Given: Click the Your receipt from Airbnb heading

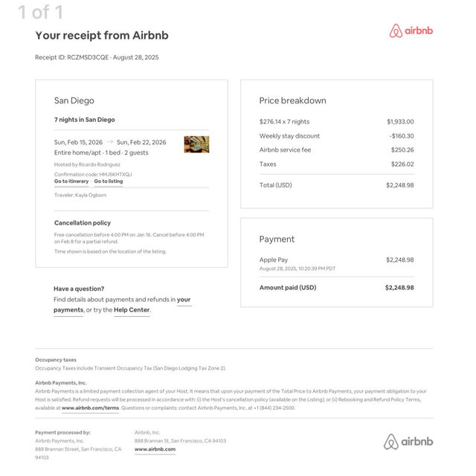Looking at the screenshot, I should pos(102,36).
